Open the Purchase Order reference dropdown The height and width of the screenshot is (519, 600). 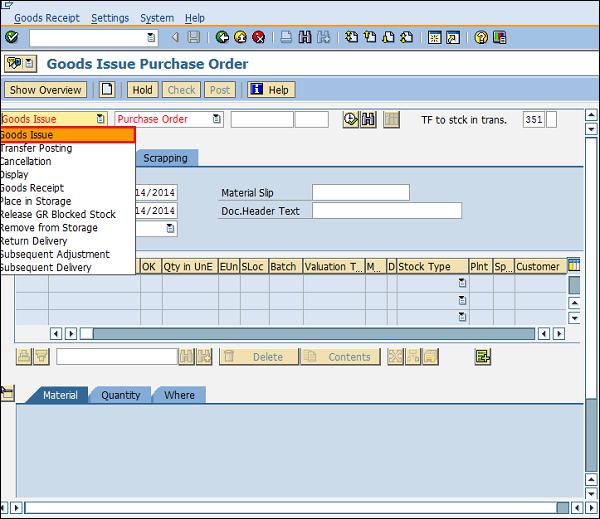click(213, 119)
